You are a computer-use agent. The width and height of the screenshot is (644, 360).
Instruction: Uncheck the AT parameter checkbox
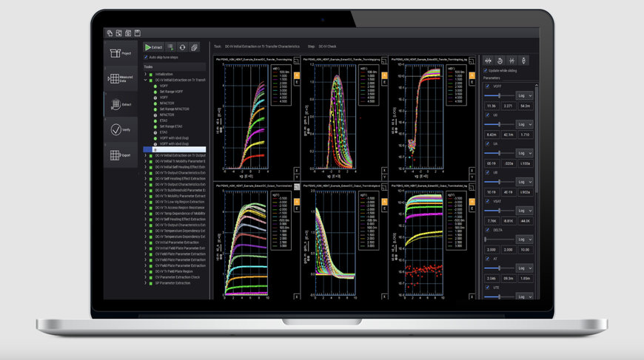[488, 259]
